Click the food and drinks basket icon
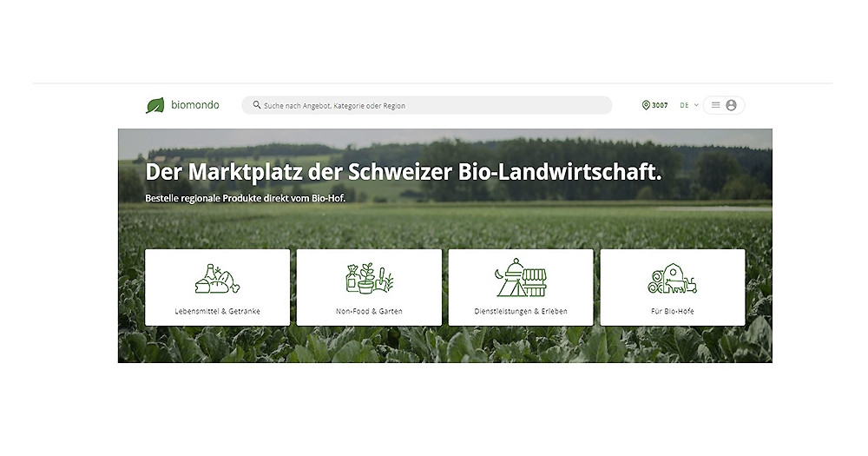The image size is (868, 456). click(x=217, y=278)
